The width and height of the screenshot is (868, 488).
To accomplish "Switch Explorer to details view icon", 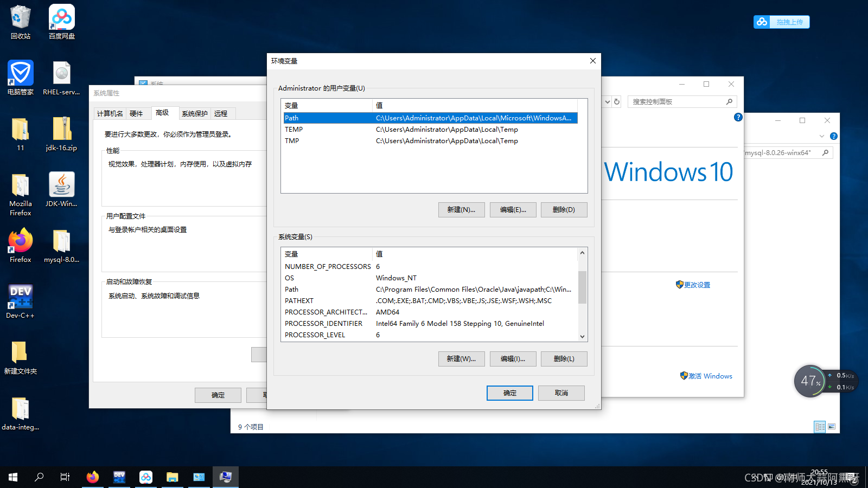I will click(820, 427).
